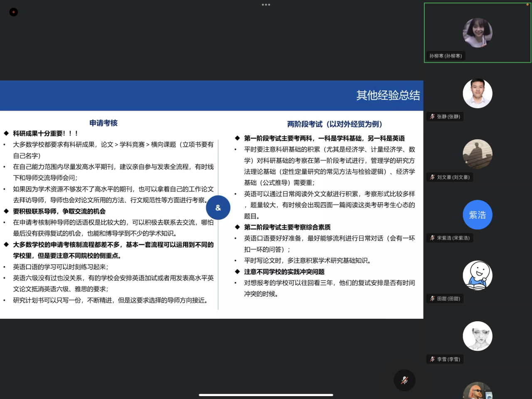Click 宋紫浩's muted microphone icon
The height and width of the screenshot is (399, 532).
click(x=432, y=238)
